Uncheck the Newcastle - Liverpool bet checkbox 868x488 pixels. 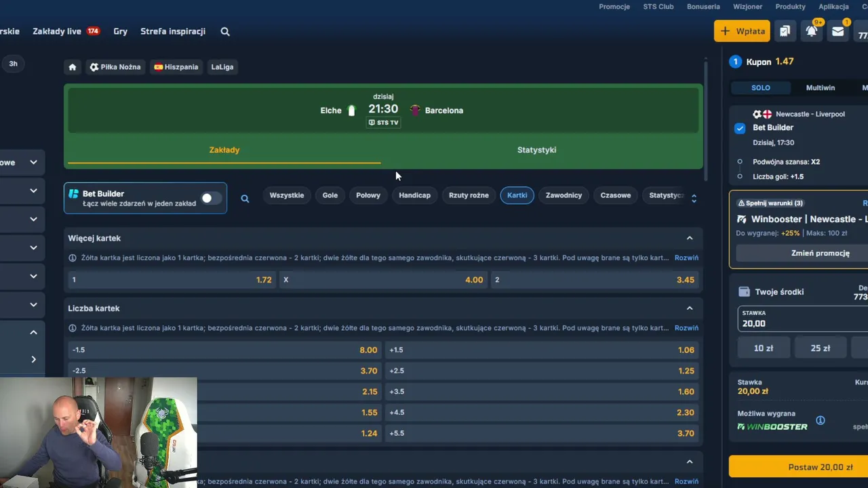click(740, 128)
